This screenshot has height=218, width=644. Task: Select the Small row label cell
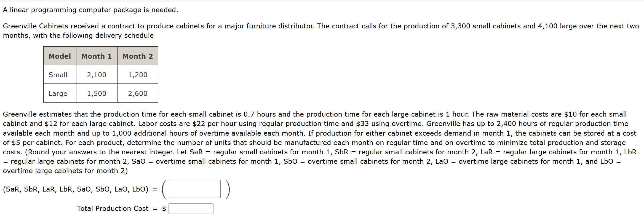(58, 75)
